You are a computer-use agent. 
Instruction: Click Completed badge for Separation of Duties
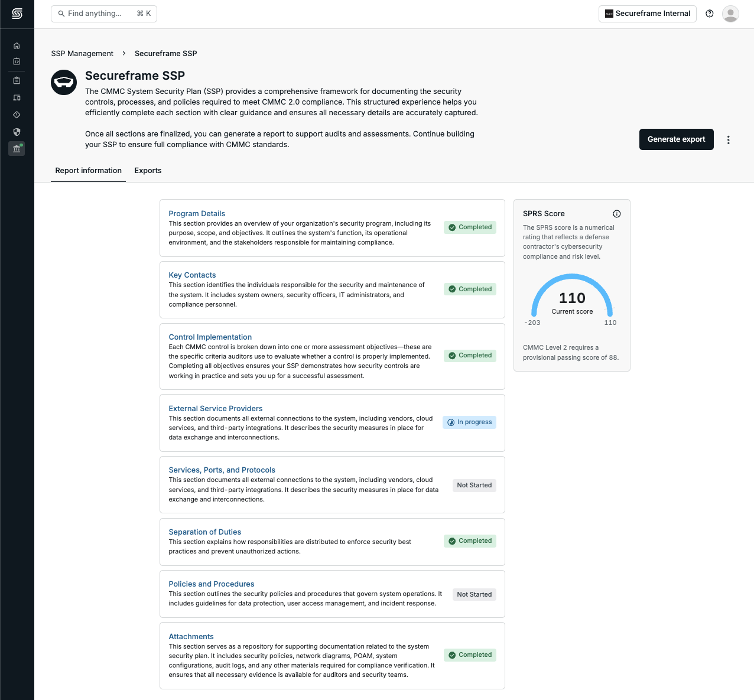pyautogui.click(x=470, y=541)
